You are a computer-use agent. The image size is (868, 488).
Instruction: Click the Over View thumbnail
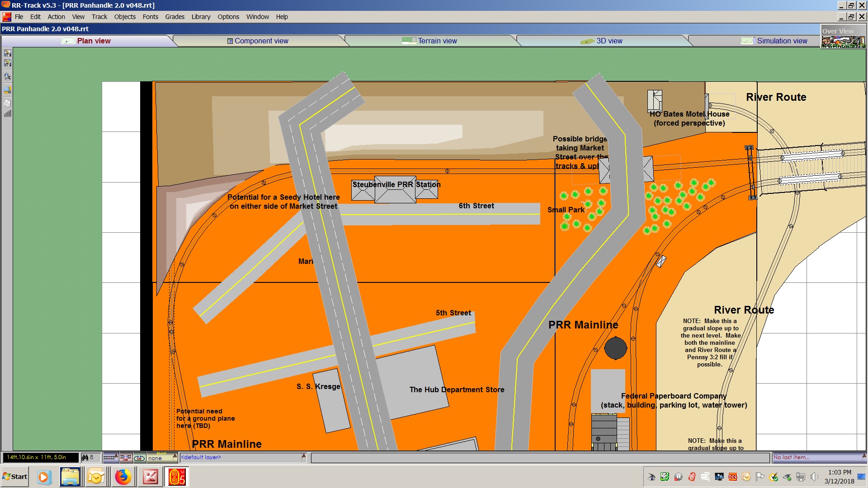tap(843, 42)
